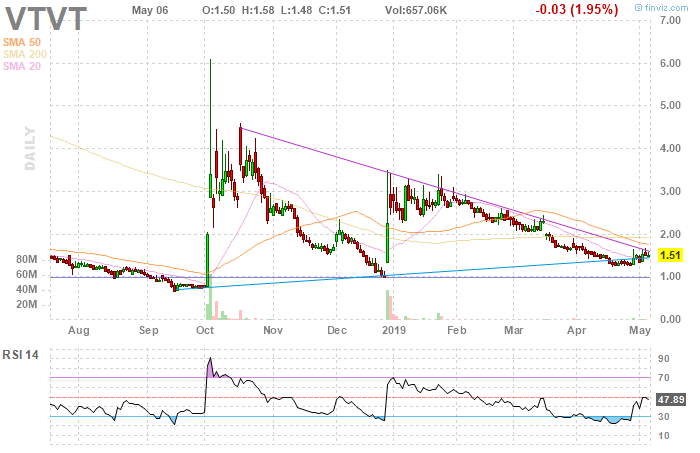Click the 47.89 RSI value tag

pyautogui.click(x=671, y=399)
